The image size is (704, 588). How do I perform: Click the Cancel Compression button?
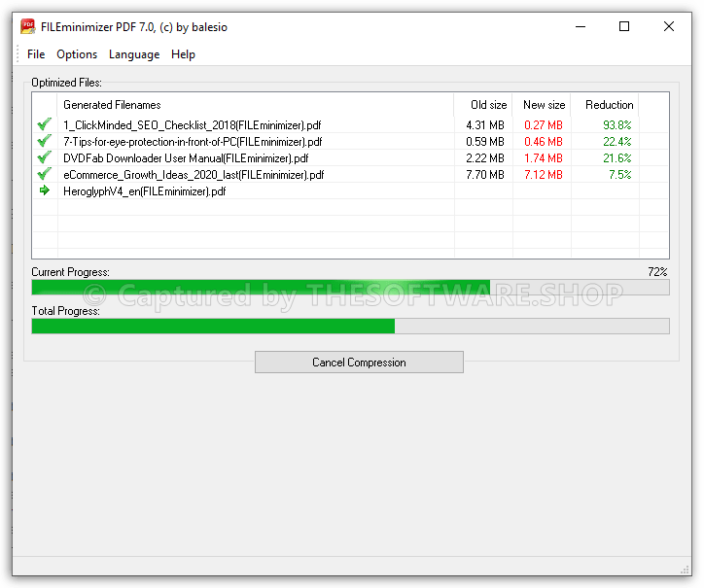359,363
